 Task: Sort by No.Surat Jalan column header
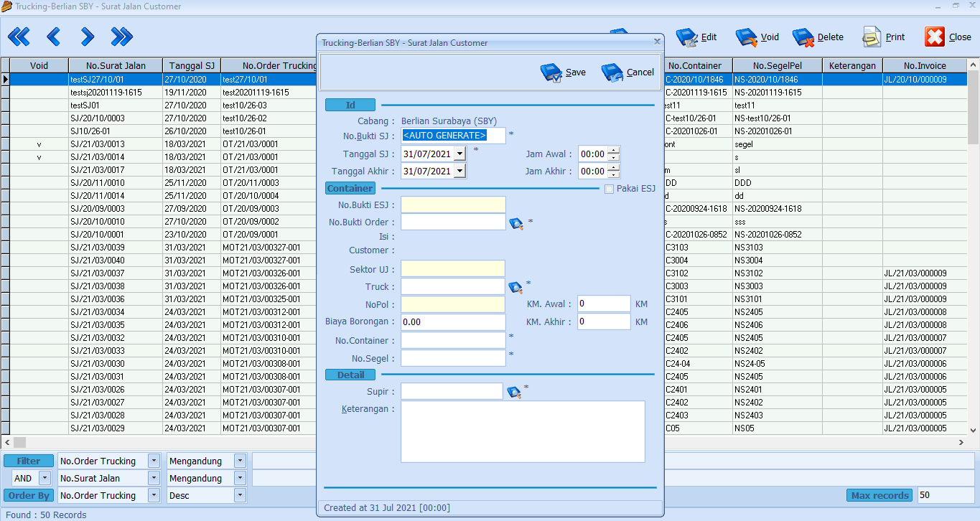116,65
